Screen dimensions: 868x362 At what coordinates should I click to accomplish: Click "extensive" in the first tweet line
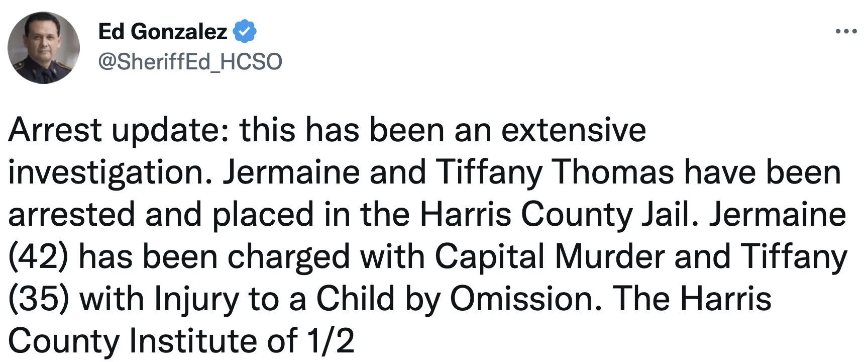573,130
